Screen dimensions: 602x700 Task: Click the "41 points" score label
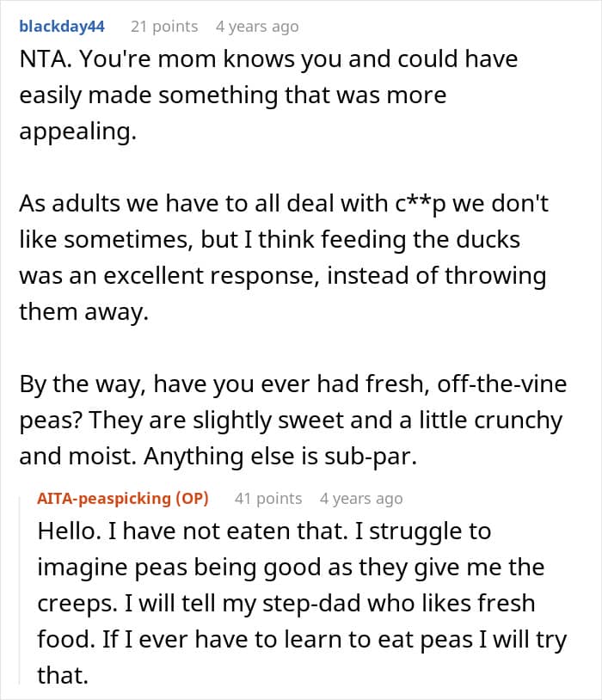(x=268, y=499)
